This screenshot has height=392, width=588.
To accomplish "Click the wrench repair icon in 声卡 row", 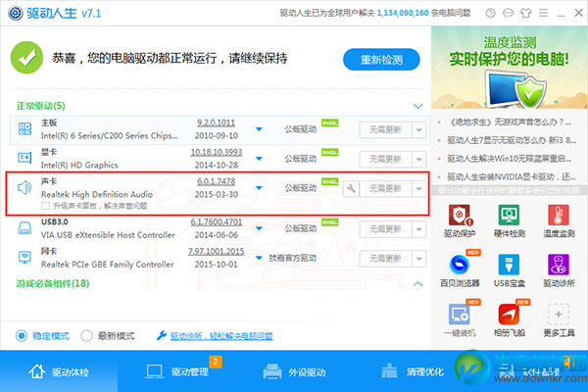I will tap(351, 188).
